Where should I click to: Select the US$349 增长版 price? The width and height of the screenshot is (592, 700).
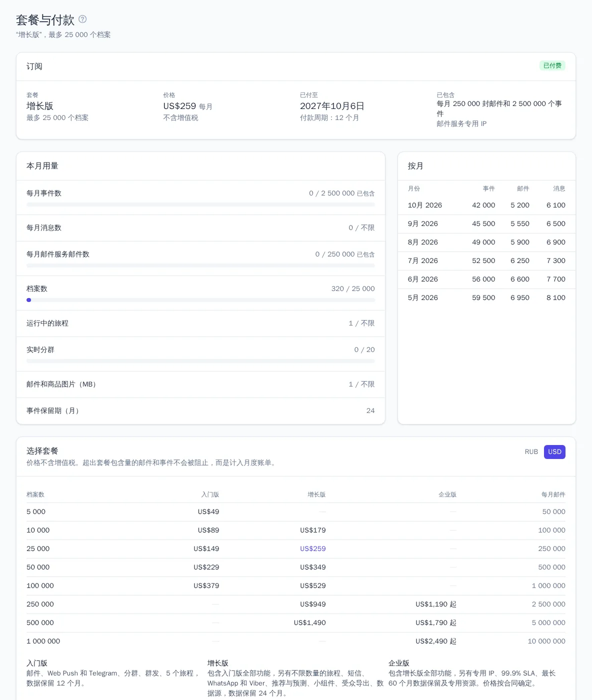pos(313,567)
